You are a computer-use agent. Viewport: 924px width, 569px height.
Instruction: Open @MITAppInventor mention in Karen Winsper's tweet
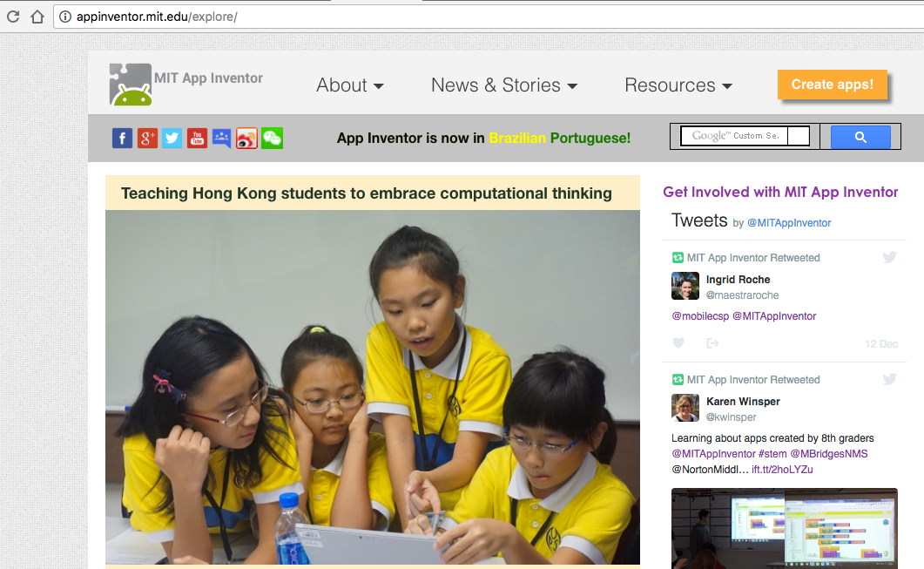click(713, 454)
